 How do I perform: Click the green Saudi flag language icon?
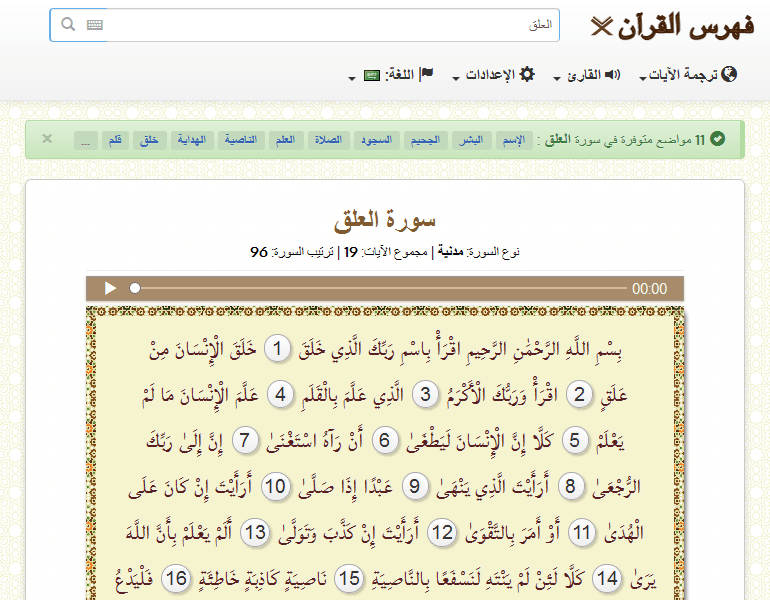point(372,75)
